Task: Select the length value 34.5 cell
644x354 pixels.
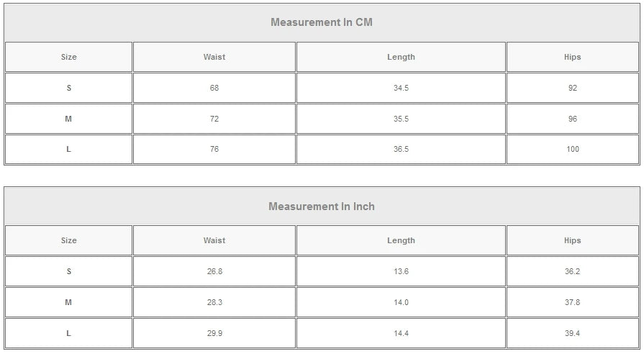Action: coord(401,88)
